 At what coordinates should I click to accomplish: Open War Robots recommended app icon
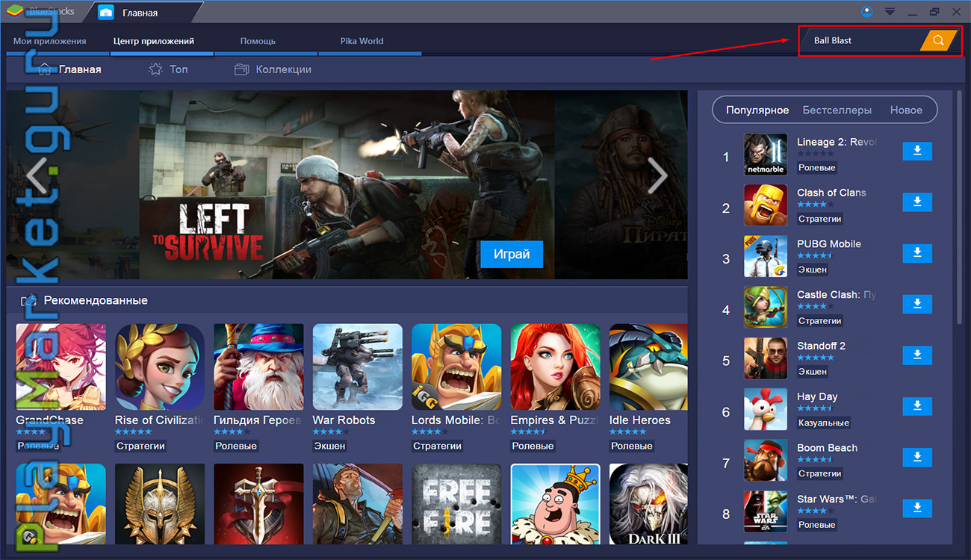point(358,368)
